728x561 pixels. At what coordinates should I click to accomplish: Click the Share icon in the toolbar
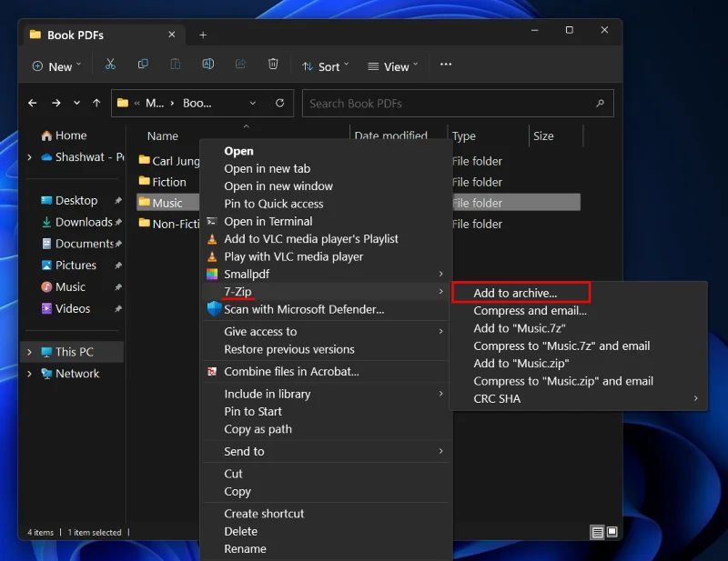239,65
